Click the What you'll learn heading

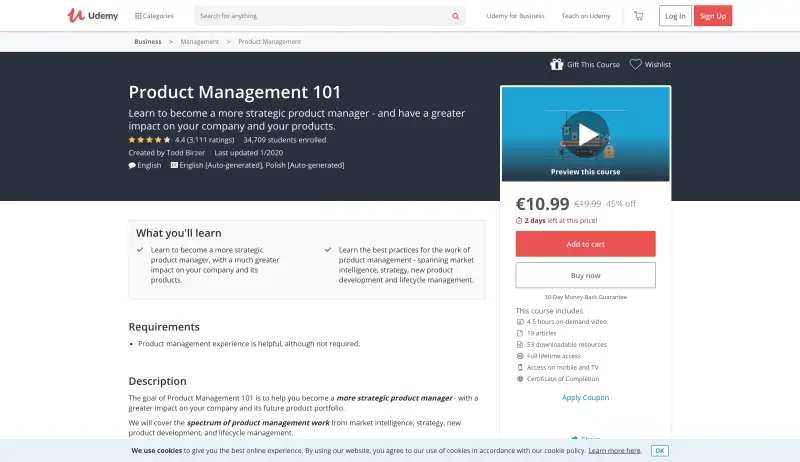click(179, 233)
